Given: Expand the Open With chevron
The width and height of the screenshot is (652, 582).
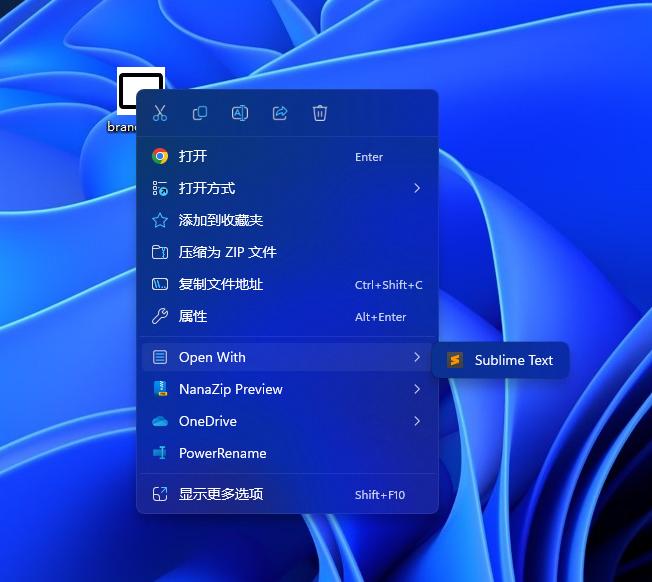Looking at the screenshot, I should coord(417,357).
